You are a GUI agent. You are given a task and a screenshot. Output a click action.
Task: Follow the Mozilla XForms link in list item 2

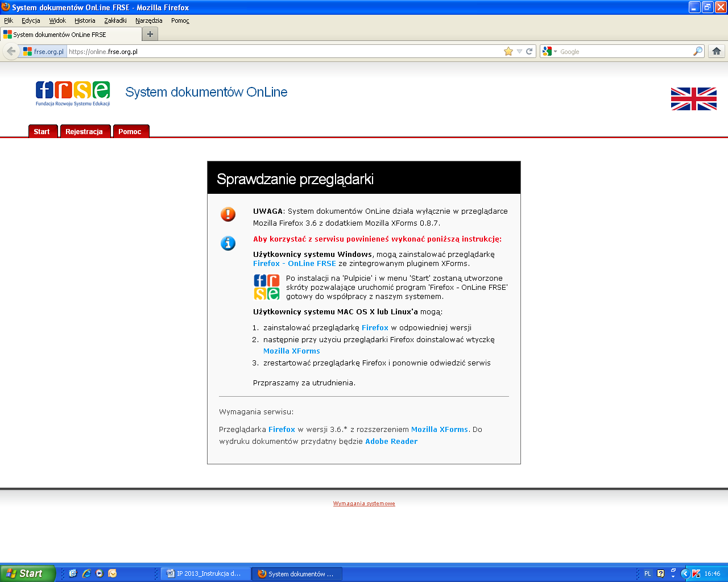[x=292, y=351]
